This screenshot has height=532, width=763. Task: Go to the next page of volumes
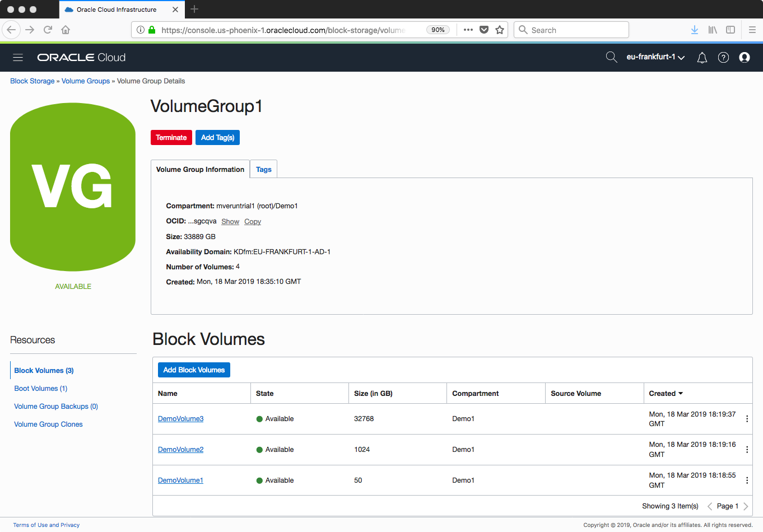point(746,506)
